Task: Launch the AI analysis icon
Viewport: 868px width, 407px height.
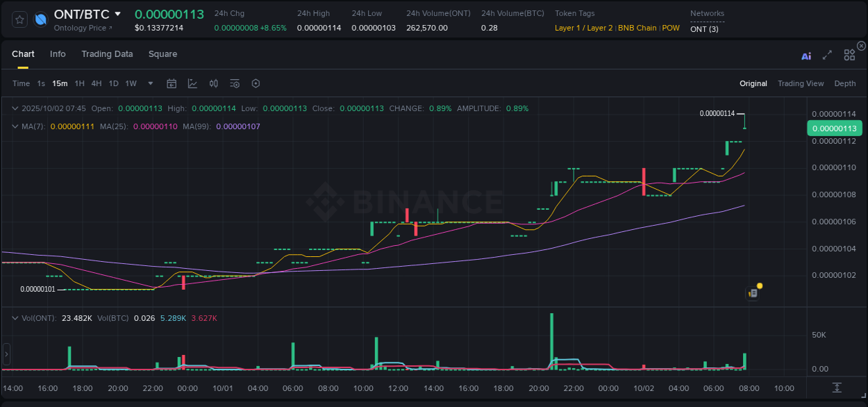Action: pyautogui.click(x=806, y=56)
